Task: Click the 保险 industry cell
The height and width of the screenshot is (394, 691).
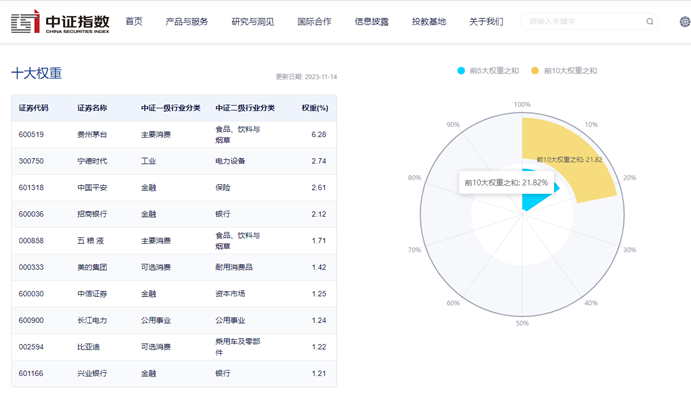Action: point(223,187)
